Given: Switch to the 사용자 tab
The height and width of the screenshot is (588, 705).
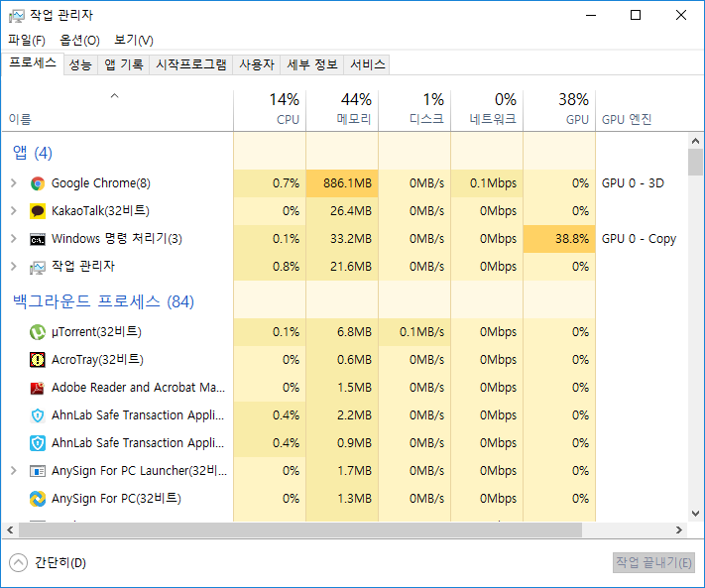Looking at the screenshot, I should 257,64.
